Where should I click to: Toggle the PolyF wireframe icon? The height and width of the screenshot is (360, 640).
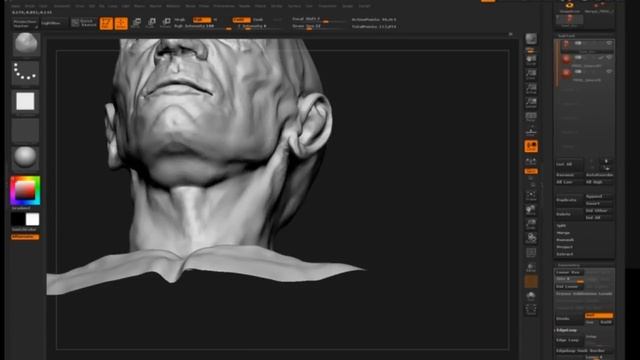point(531,253)
